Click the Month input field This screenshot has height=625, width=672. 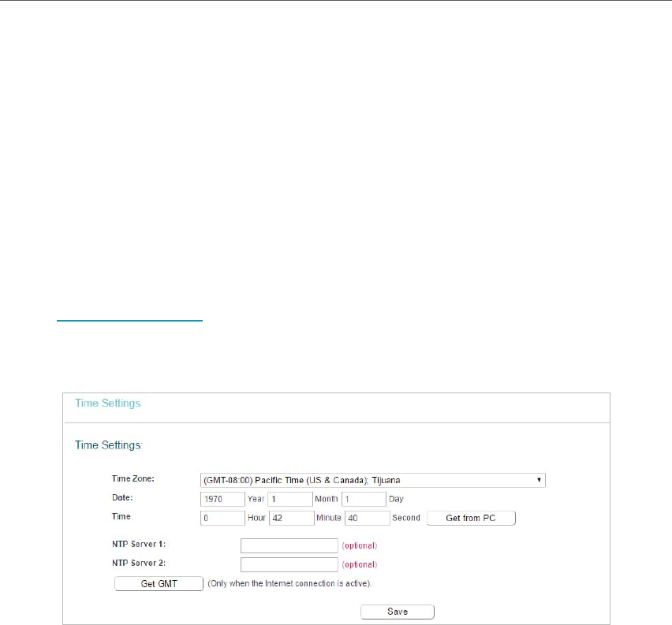[289, 499]
